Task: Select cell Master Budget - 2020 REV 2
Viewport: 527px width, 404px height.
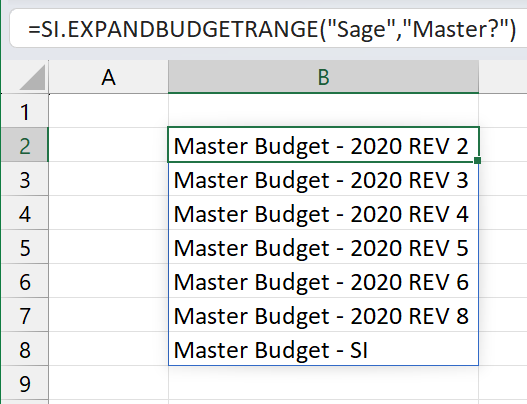Action: [323, 145]
